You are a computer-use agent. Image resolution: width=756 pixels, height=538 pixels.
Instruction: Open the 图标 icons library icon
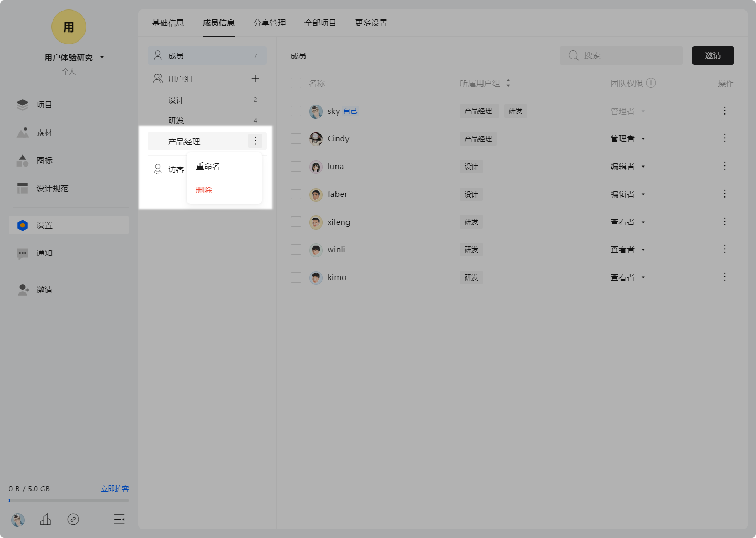[x=23, y=160]
